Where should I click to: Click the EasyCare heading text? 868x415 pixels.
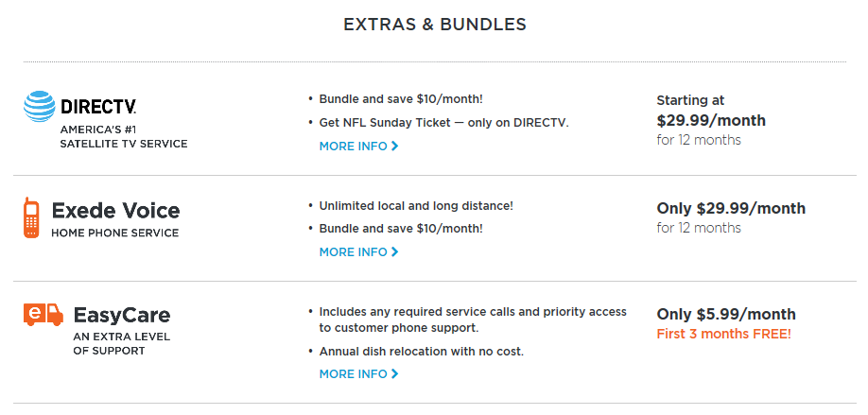tap(122, 316)
